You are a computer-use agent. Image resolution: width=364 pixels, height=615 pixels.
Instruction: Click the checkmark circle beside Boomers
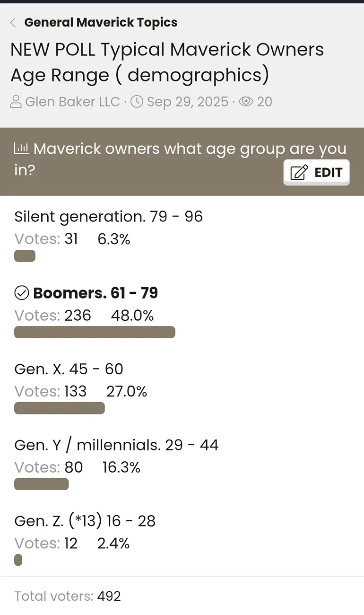click(22, 293)
